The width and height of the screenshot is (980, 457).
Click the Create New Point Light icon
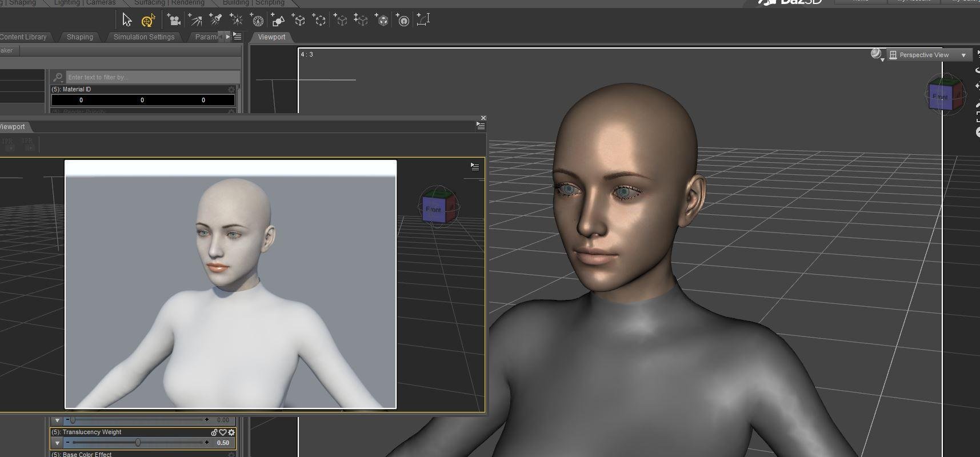[236, 21]
